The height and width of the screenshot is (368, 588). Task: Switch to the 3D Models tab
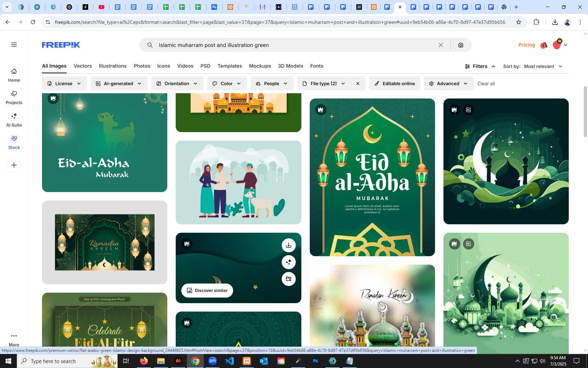(290, 66)
